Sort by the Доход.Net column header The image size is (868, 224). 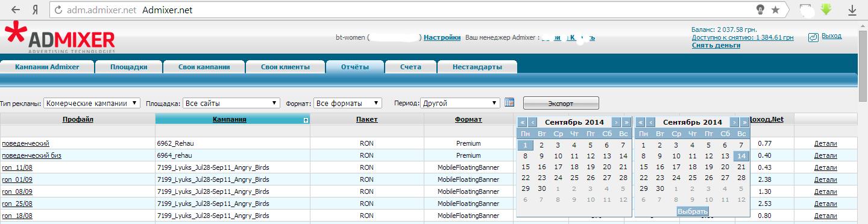(765, 119)
